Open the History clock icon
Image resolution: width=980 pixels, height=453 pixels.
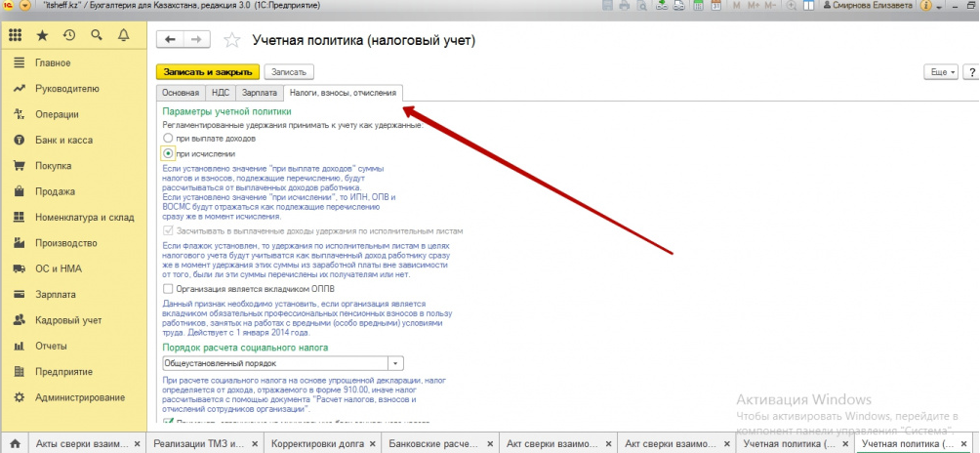point(69,36)
